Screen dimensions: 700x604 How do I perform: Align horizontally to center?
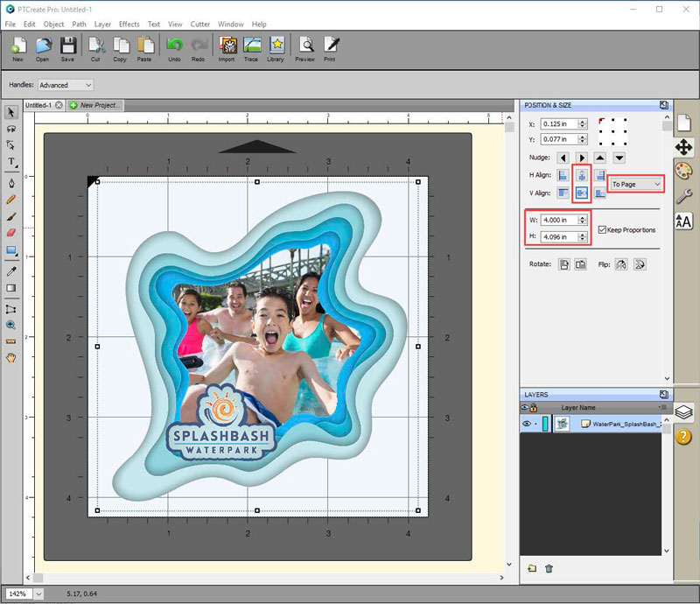582,175
